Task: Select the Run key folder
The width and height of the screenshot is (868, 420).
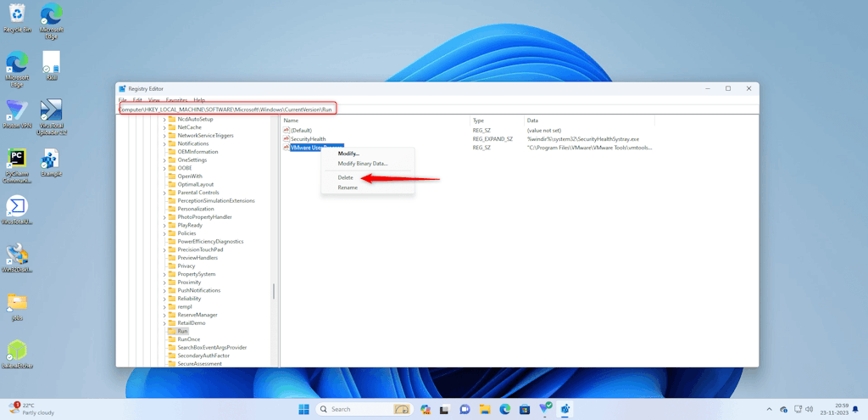Action: click(x=178, y=331)
